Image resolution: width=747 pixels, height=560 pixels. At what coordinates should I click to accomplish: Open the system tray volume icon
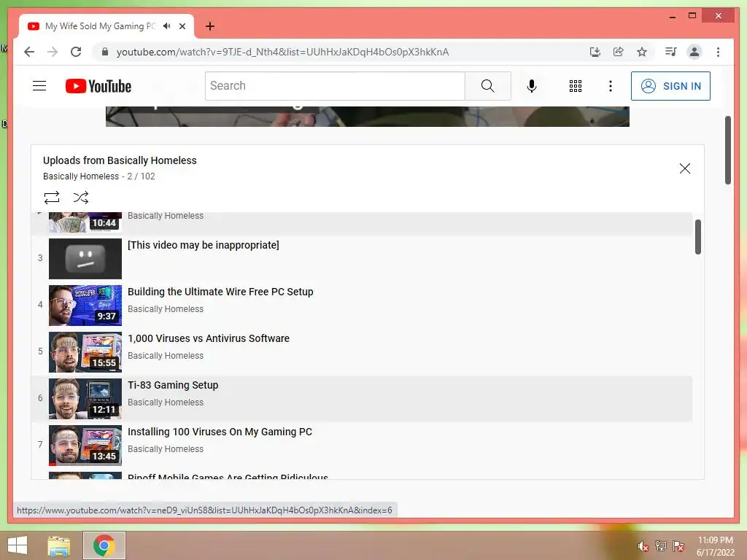pyautogui.click(x=643, y=546)
